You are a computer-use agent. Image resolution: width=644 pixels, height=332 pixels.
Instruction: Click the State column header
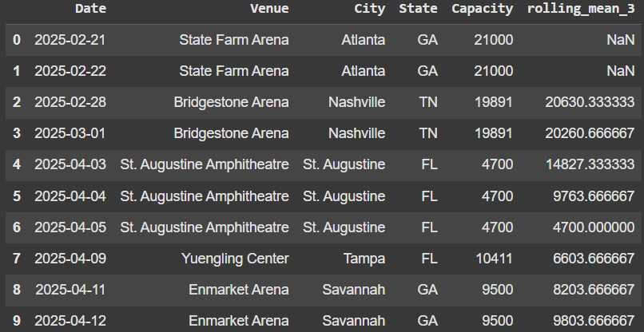418,10
